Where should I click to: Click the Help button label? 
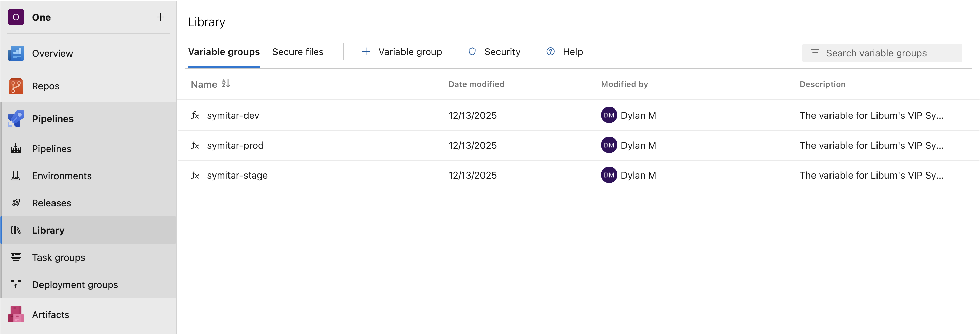pos(572,52)
